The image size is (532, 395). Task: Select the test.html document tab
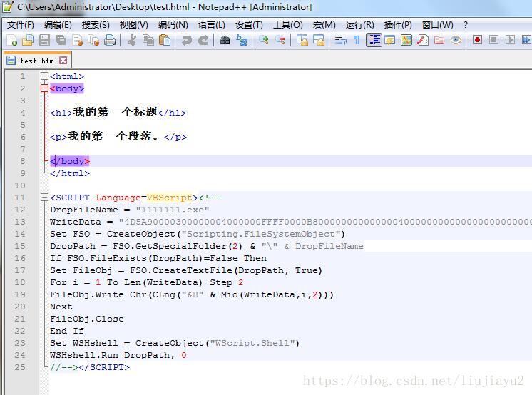(37, 61)
